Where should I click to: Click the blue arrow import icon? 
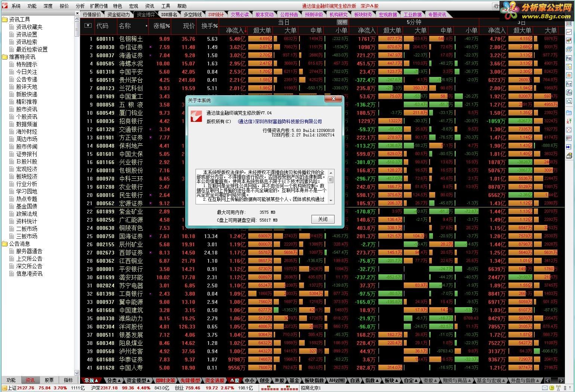click(569, 146)
